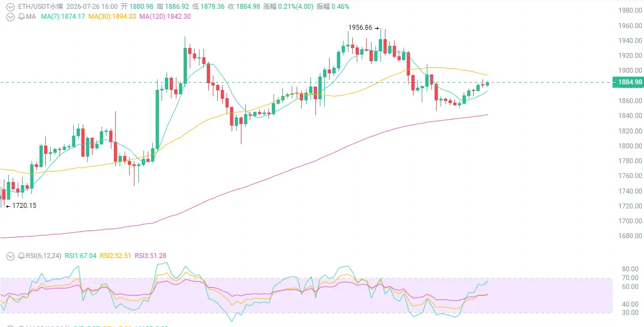Collapse the ETH/USDT chart legend chevron

[10, 7]
